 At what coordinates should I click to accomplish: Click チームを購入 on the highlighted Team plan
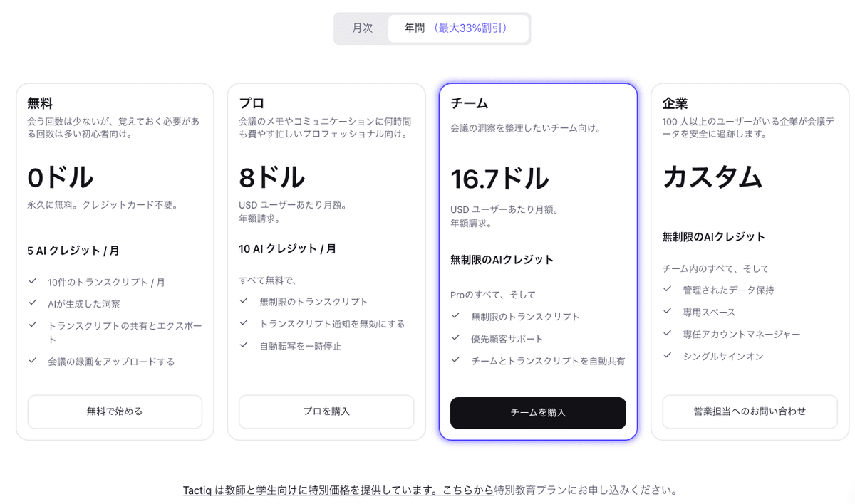pos(538,413)
